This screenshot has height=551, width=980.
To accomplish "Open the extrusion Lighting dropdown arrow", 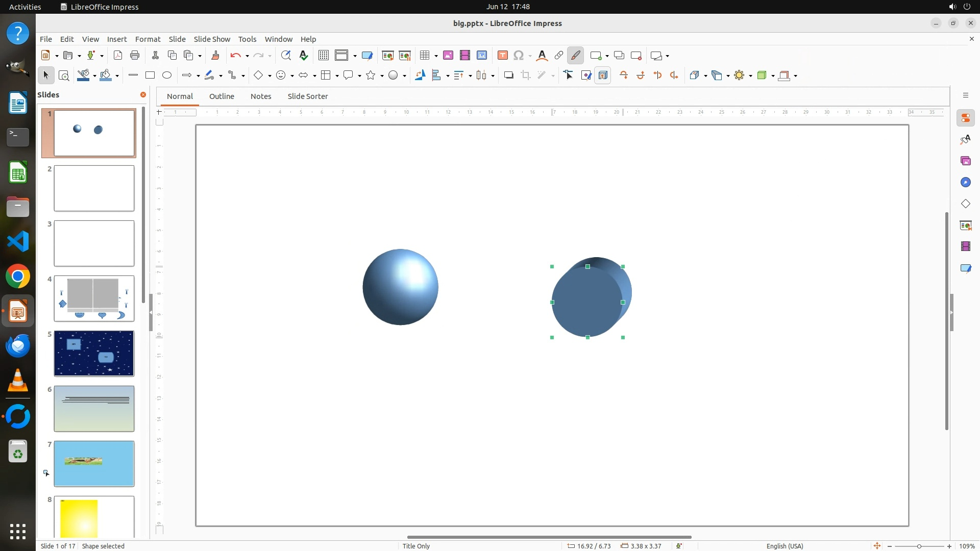I will (x=751, y=76).
